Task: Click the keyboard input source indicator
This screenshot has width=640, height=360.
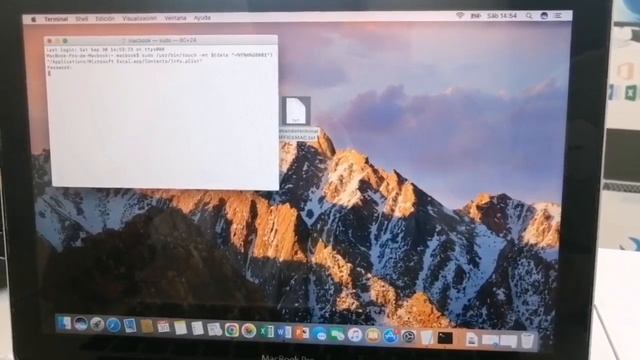Action: (x=476, y=16)
